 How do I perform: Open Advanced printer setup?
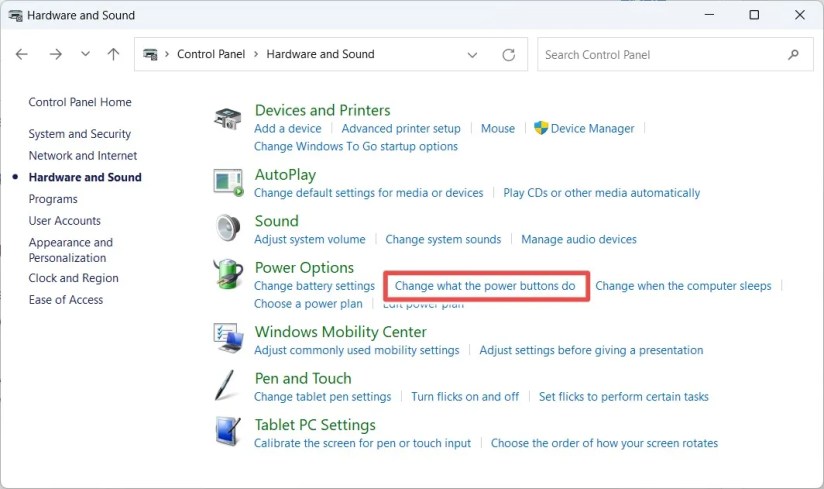[401, 128]
